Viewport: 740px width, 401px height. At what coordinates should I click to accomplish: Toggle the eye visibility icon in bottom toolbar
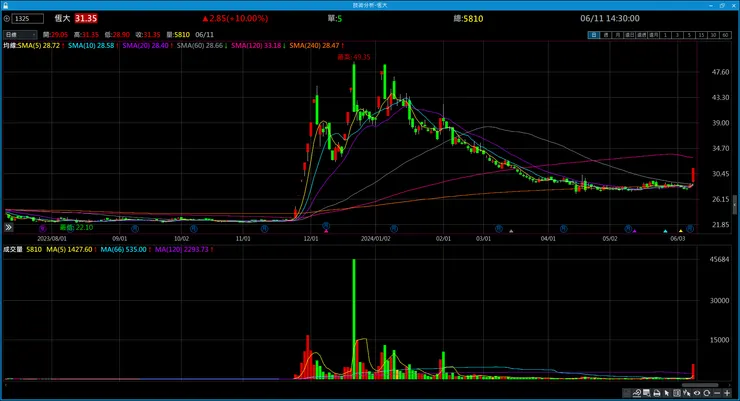pos(697,393)
